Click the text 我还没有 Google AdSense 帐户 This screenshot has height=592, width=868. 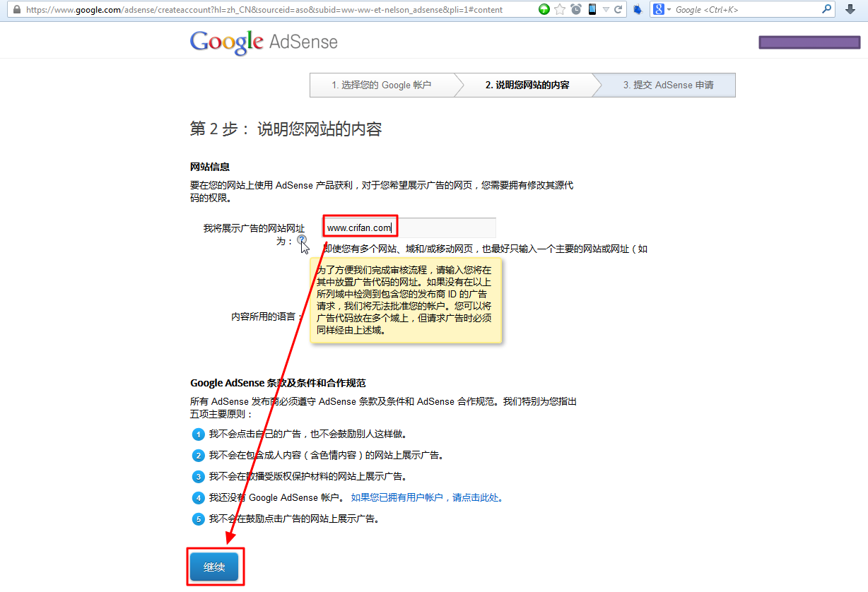[x=276, y=497]
